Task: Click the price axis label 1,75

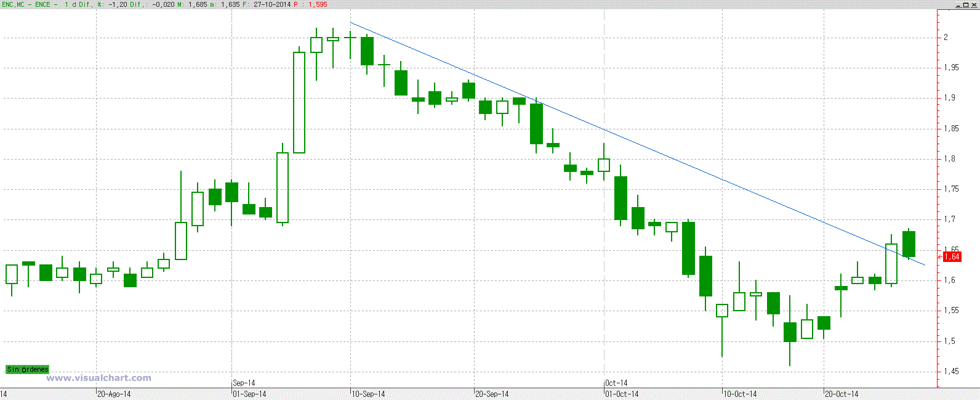Action: 951,189
